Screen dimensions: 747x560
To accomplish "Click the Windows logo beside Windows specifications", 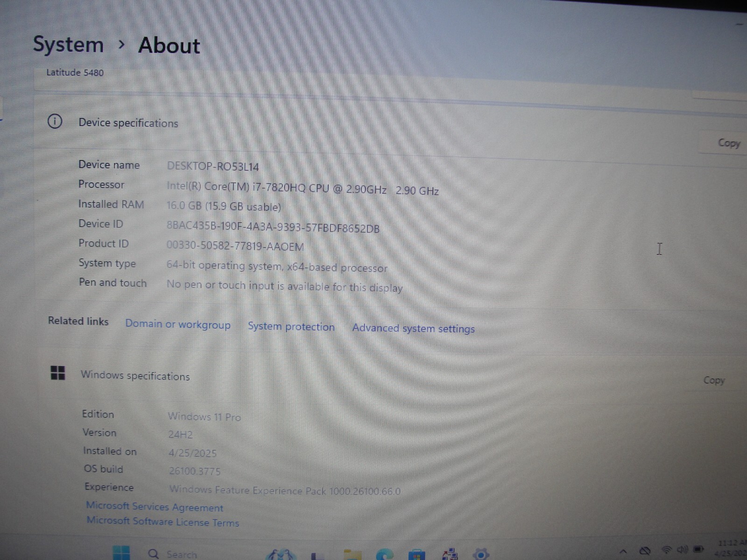I will coord(58,373).
